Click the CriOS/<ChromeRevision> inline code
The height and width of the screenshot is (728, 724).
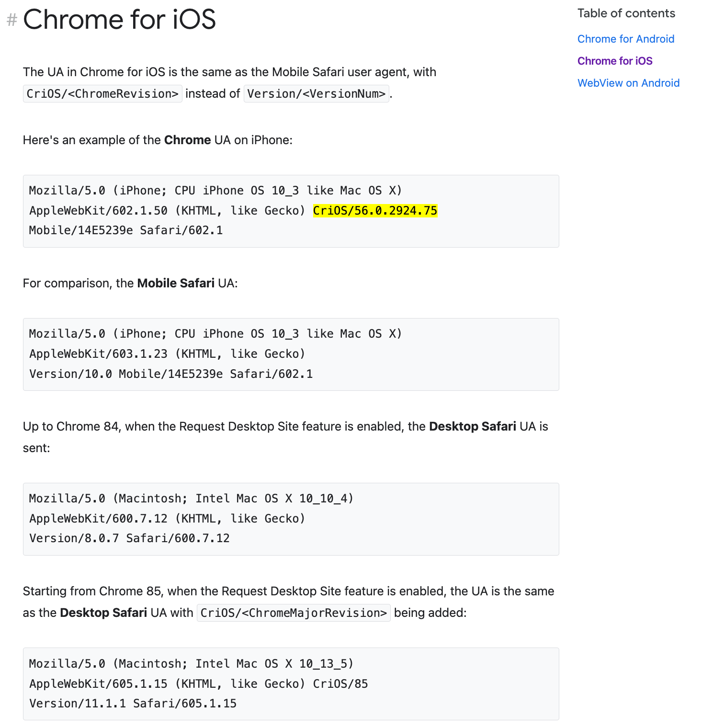[102, 93]
